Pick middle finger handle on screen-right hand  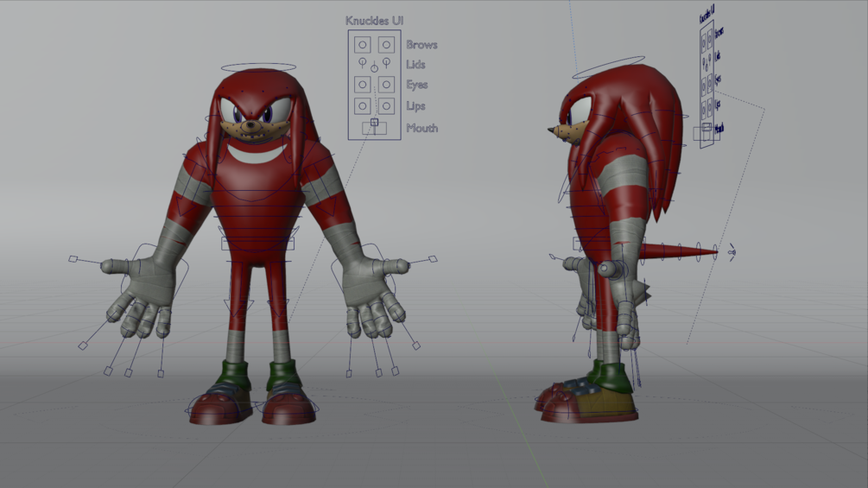[x=396, y=371]
